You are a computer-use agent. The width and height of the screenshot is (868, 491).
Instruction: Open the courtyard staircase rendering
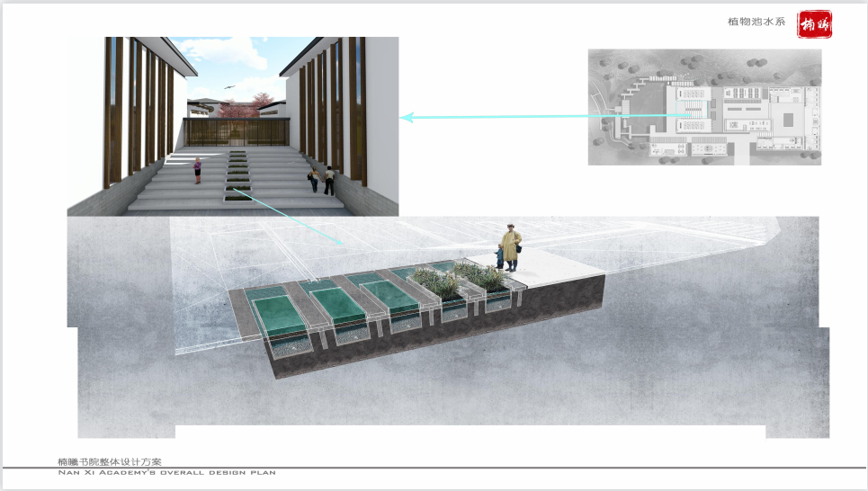233,126
